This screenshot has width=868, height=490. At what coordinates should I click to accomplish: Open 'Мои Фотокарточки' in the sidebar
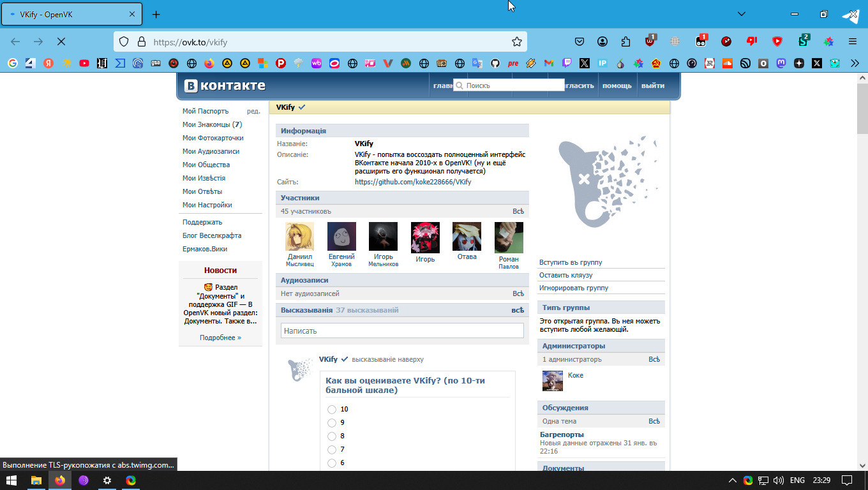coord(213,138)
